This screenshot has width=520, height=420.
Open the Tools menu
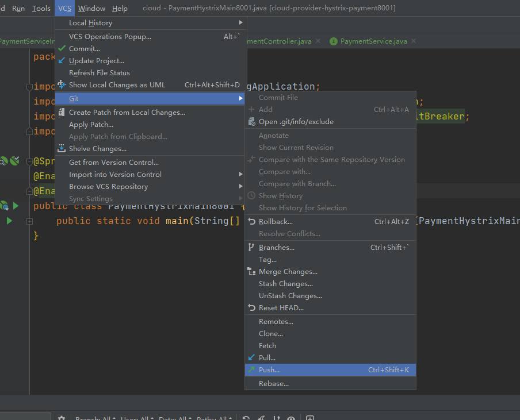click(41, 8)
